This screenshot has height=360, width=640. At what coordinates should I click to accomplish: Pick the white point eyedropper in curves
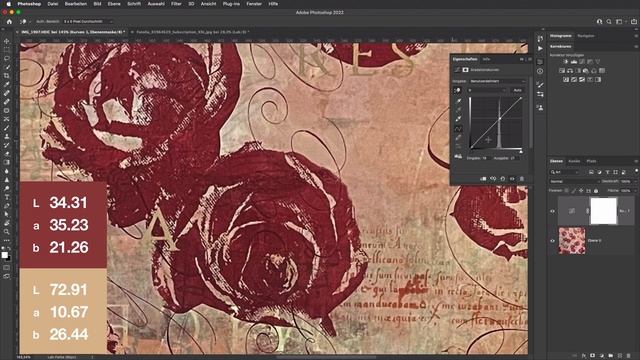tap(458, 119)
